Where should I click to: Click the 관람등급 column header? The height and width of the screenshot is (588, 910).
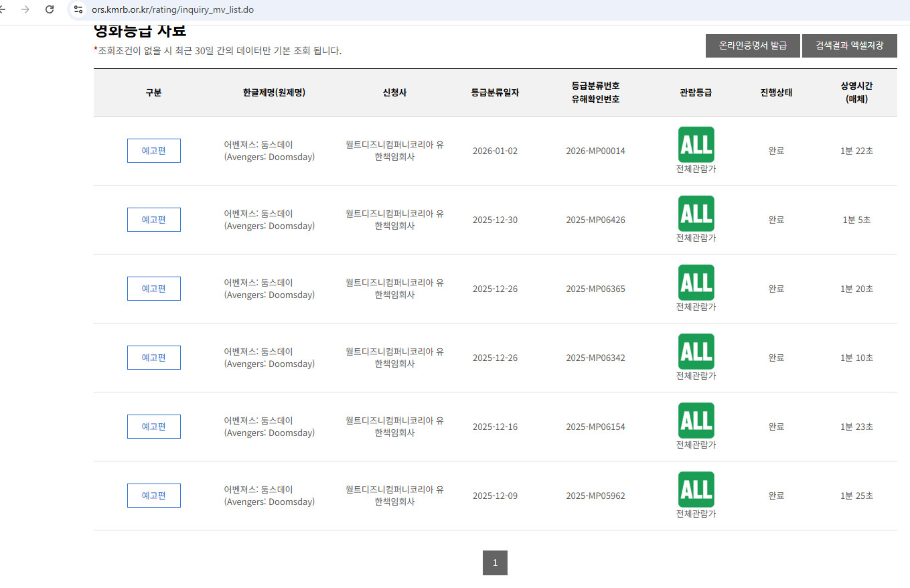tap(696, 92)
